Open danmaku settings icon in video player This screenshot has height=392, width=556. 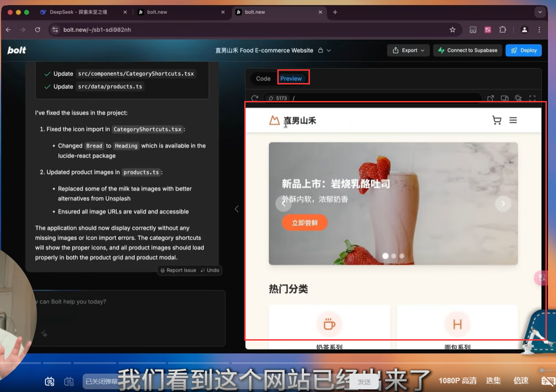click(x=69, y=381)
